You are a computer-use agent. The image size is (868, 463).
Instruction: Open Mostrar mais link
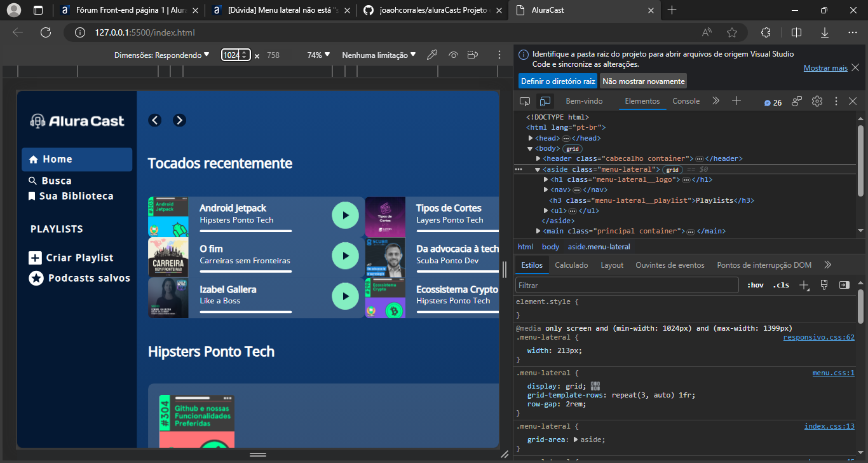pyautogui.click(x=825, y=67)
